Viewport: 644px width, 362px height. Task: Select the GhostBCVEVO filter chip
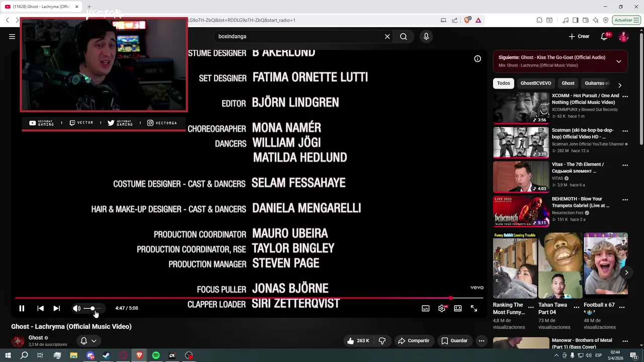point(536,83)
